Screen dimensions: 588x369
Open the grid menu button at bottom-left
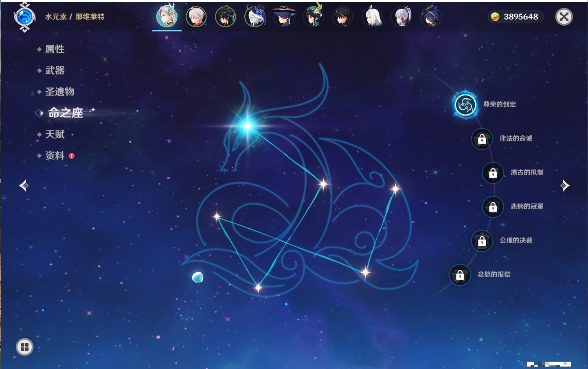coord(24,347)
